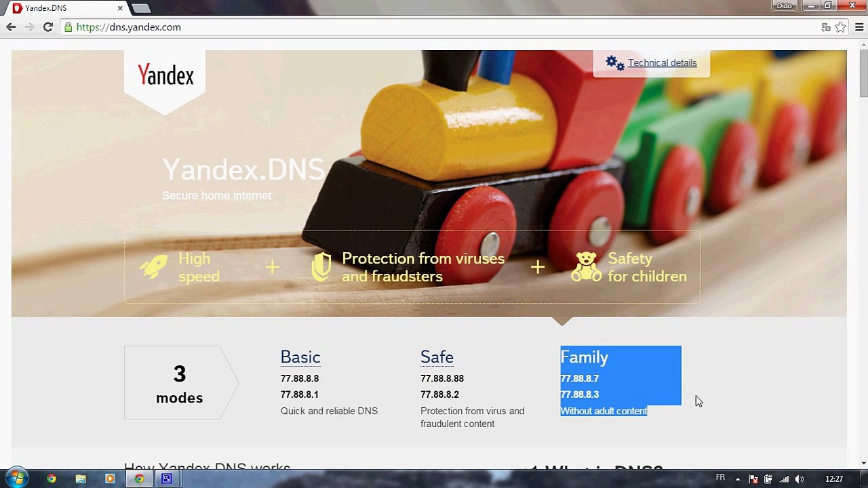The height and width of the screenshot is (488, 868).
Task: Click the text 'Quick and reliable DNS'
Action: pyautogui.click(x=329, y=411)
